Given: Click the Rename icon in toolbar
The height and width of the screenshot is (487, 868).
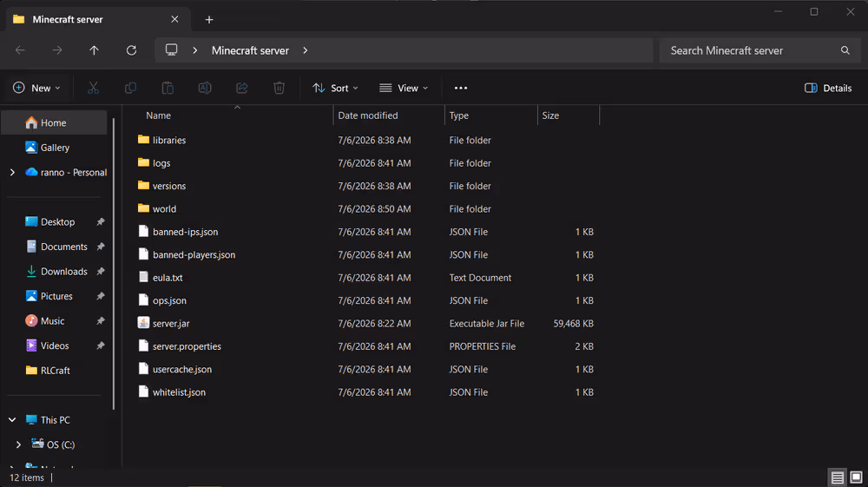Looking at the screenshot, I should pos(205,88).
